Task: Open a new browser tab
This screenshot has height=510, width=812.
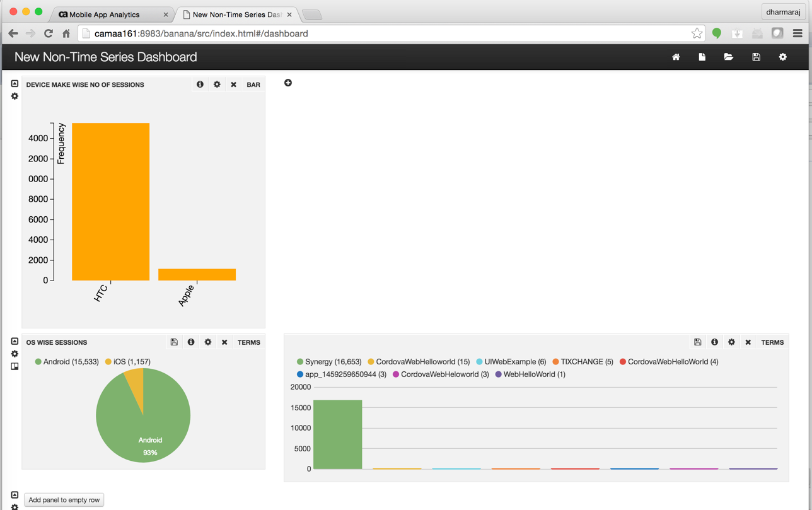Action: point(312,14)
